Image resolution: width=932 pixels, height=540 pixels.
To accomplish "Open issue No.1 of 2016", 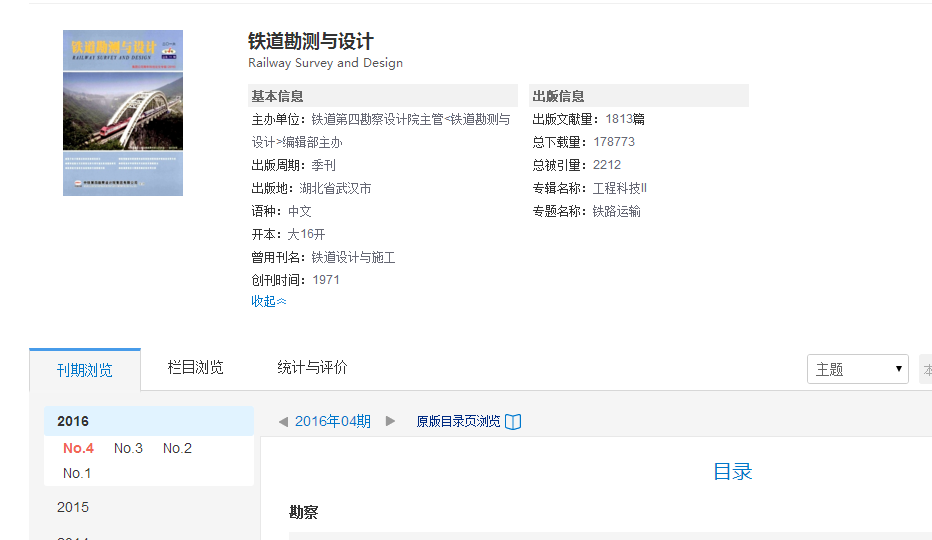I will [77, 473].
